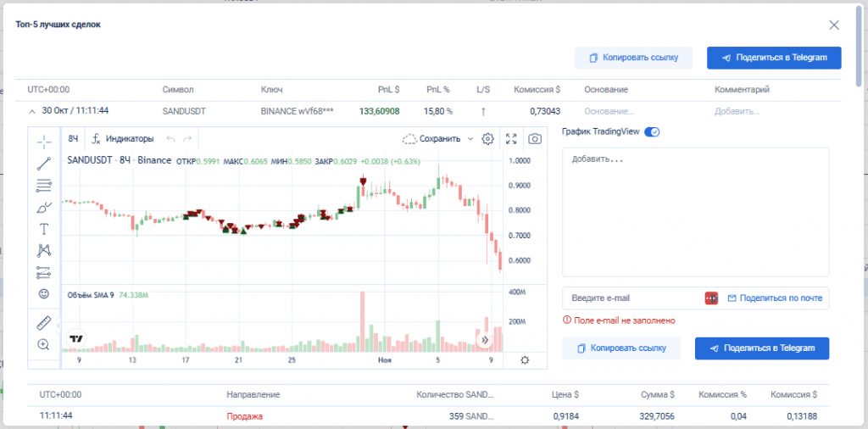The width and height of the screenshot is (868, 429).
Task: Click the Направление column header
Action: (x=253, y=395)
